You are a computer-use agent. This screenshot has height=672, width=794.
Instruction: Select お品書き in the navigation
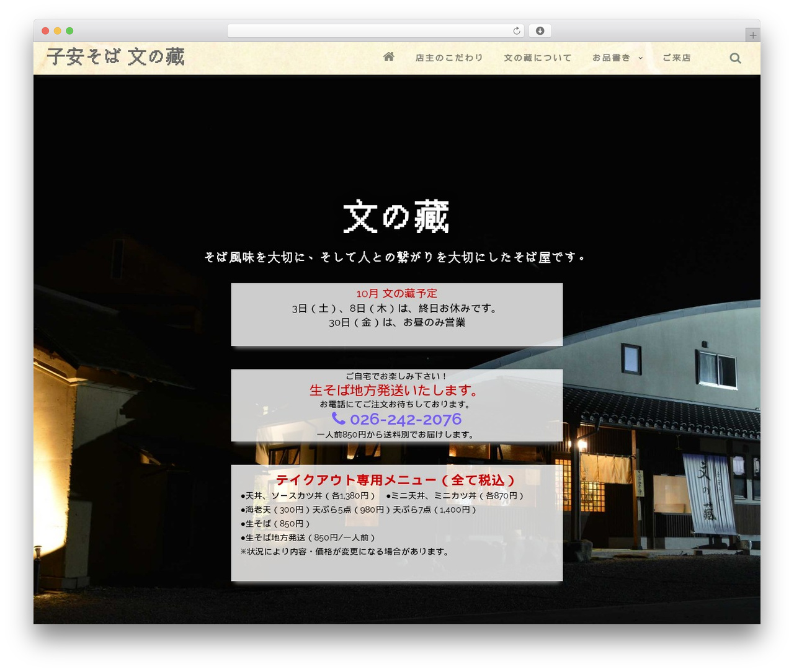coord(611,58)
